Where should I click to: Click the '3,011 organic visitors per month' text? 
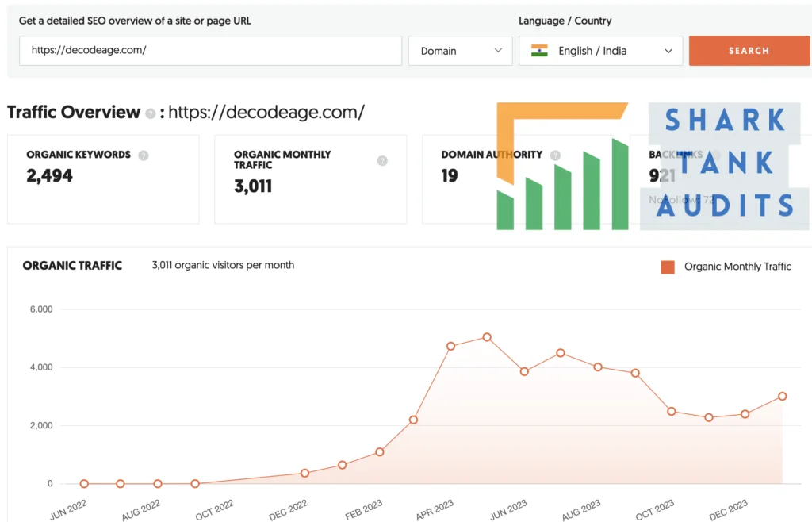[x=223, y=265]
